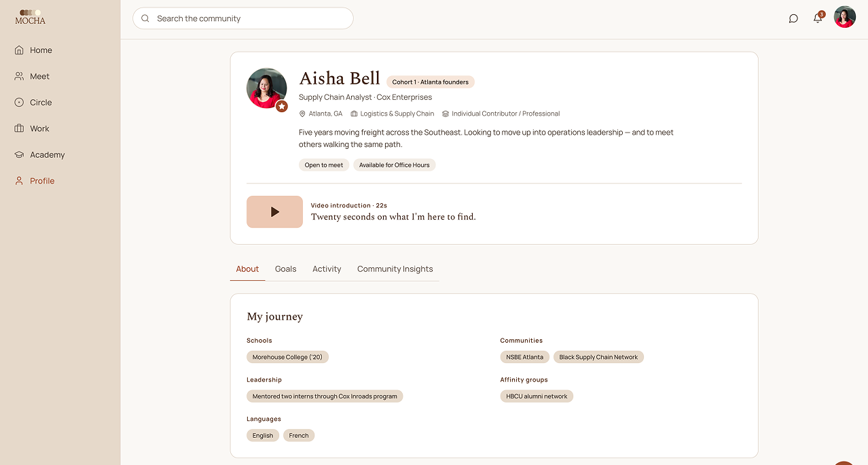
Task: Open messages chat bubble icon
Action: pyautogui.click(x=793, y=18)
